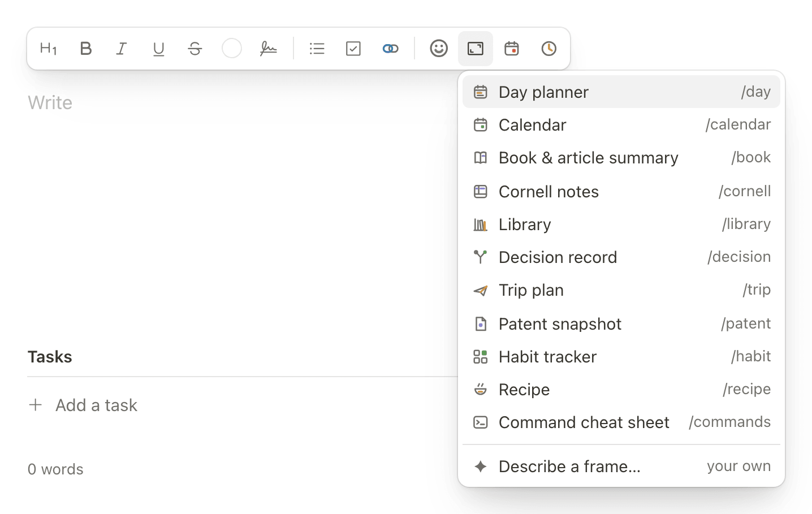Insert a Decision record frame

pos(621,257)
